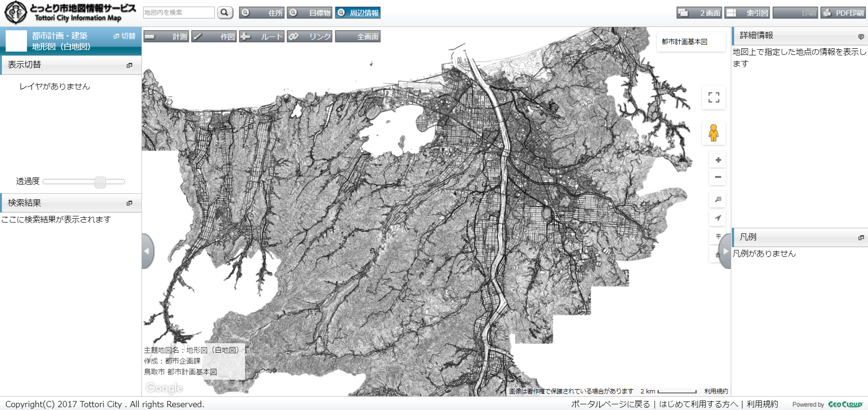Adjust the 透過度 transparency slider handle
Screen dimensions: 868x410
point(100,182)
